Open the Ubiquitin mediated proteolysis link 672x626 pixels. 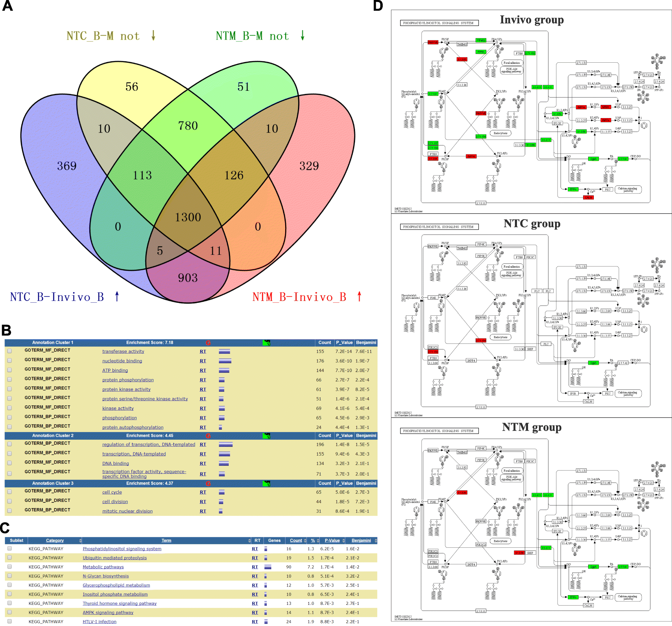(115, 558)
